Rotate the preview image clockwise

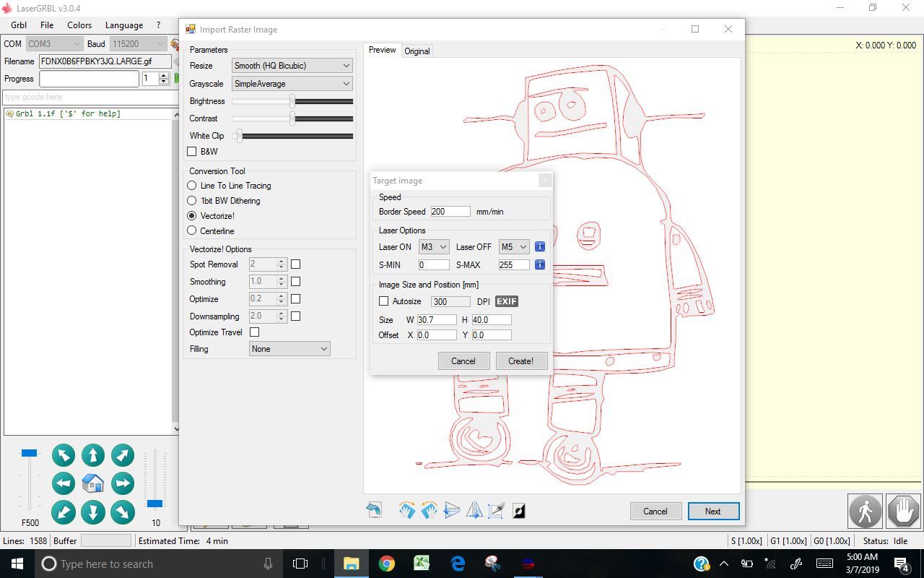point(407,510)
